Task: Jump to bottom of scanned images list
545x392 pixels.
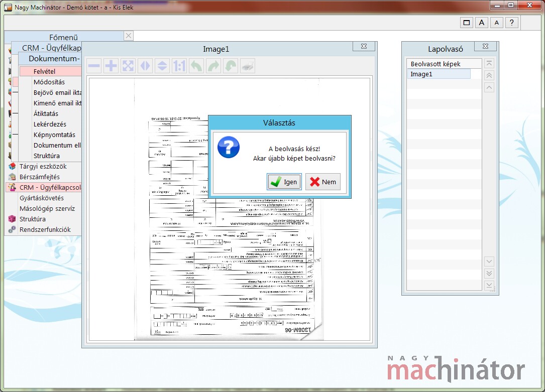Action: pos(489,285)
